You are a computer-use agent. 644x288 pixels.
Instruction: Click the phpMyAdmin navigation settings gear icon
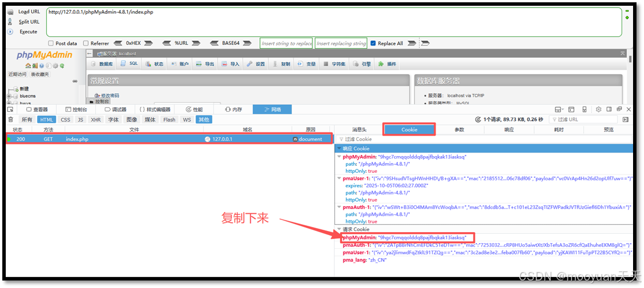pyautogui.click(x=55, y=66)
